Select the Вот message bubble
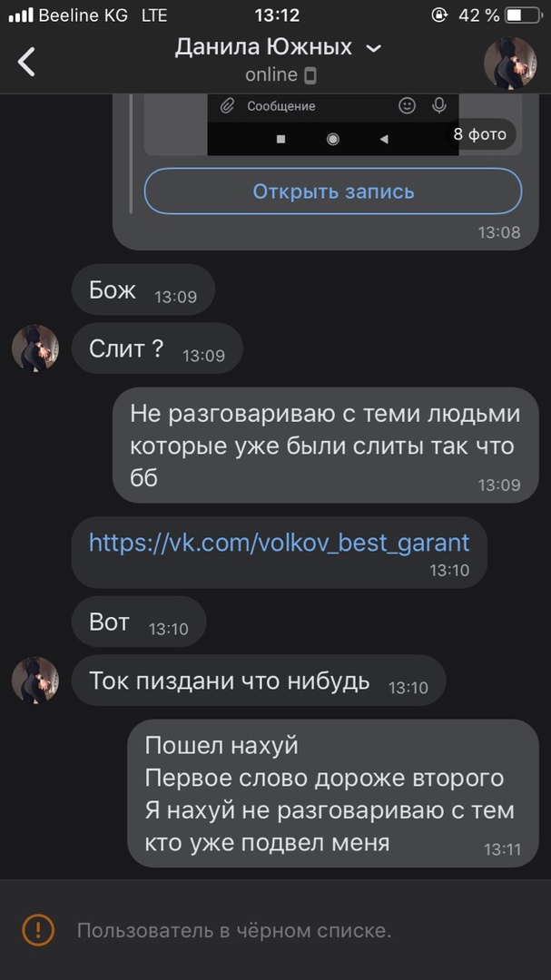The width and height of the screenshot is (551, 980). [x=139, y=622]
